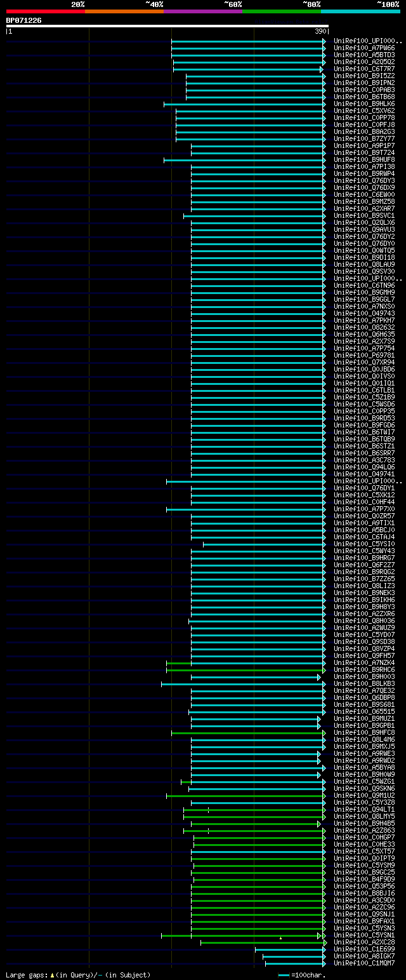Select the label UniRef100_B6TWI7
The height and width of the screenshot is (980, 406).
pos(364,433)
